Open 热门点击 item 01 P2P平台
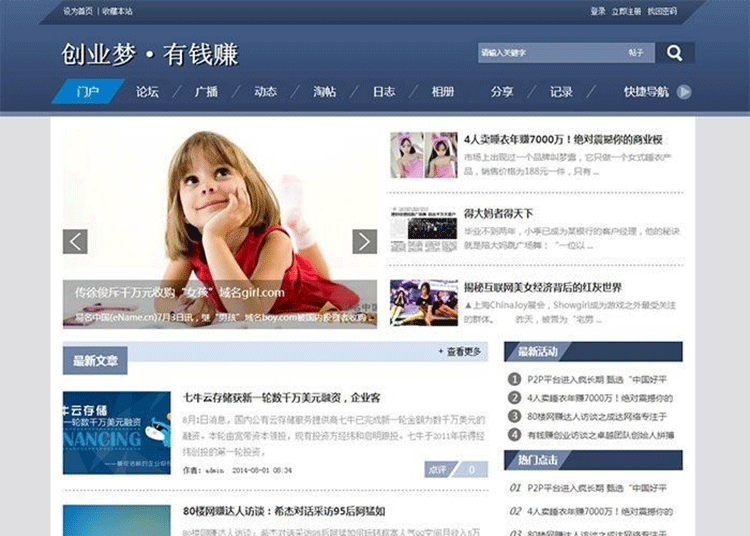Screen dimensions: 750x536 pos(597,488)
